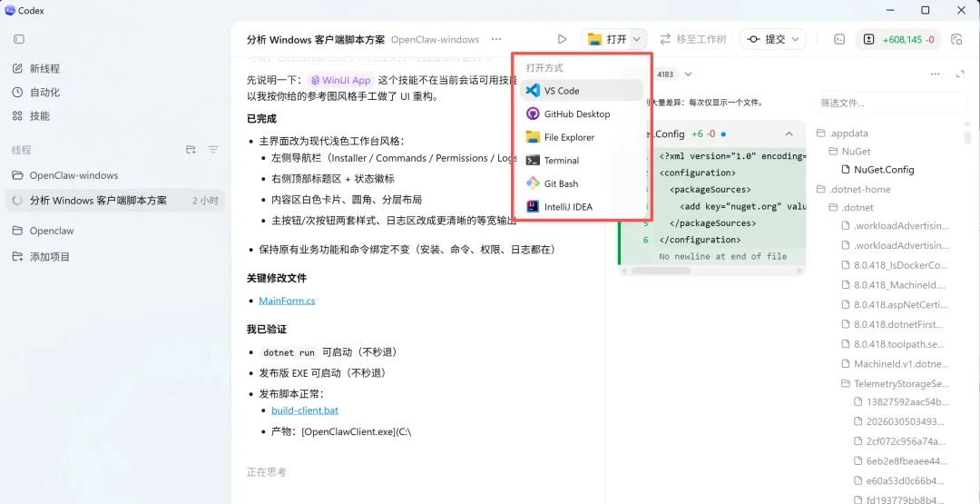Choose VS Code from open-with menu

582,91
